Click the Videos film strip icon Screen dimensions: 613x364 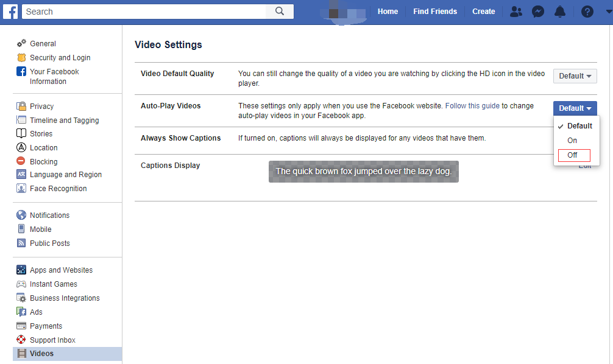(x=22, y=354)
